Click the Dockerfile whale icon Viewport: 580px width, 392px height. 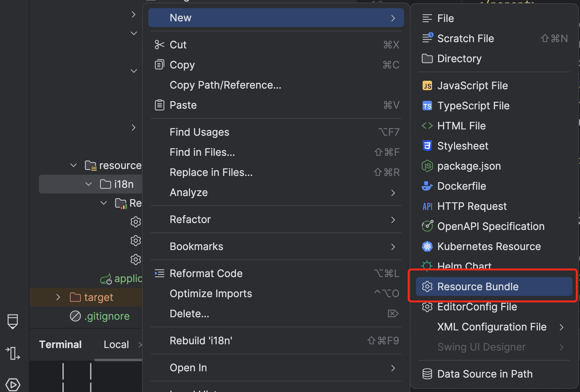pos(427,186)
